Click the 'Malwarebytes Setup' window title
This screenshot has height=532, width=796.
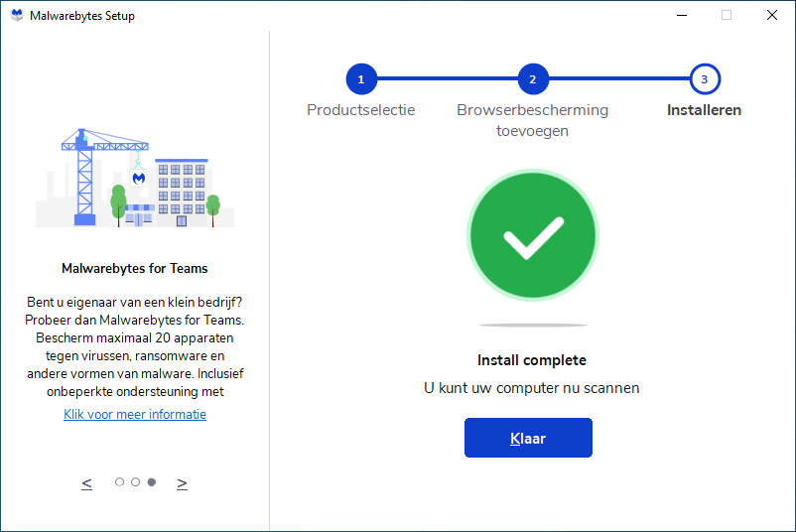click(x=82, y=16)
